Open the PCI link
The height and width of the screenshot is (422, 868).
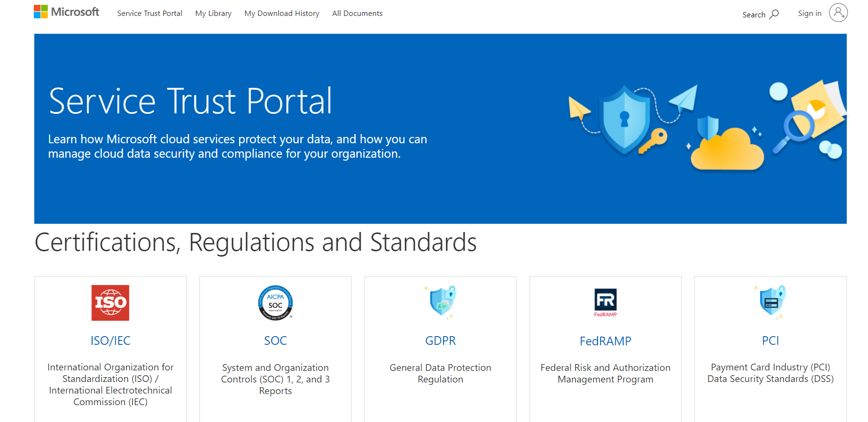(x=770, y=340)
